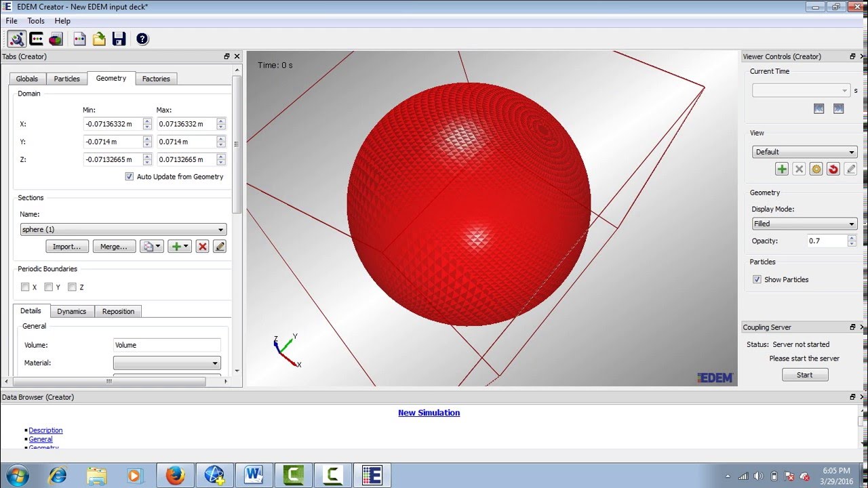Click the Volume name field
Screen dimensions: 868x488
pyautogui.click(x=167, y=345)
